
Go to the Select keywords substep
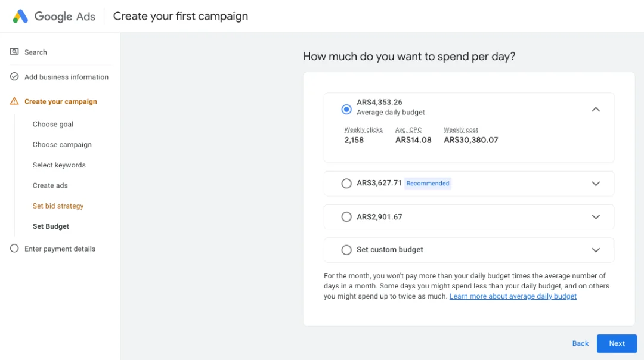(59, 165)
